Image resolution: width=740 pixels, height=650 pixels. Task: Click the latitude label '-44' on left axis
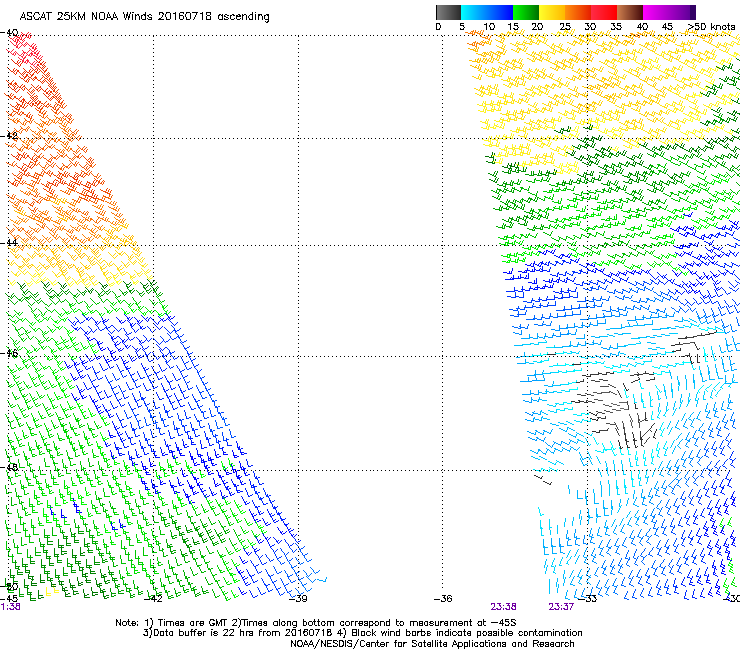tap(9, 243)
